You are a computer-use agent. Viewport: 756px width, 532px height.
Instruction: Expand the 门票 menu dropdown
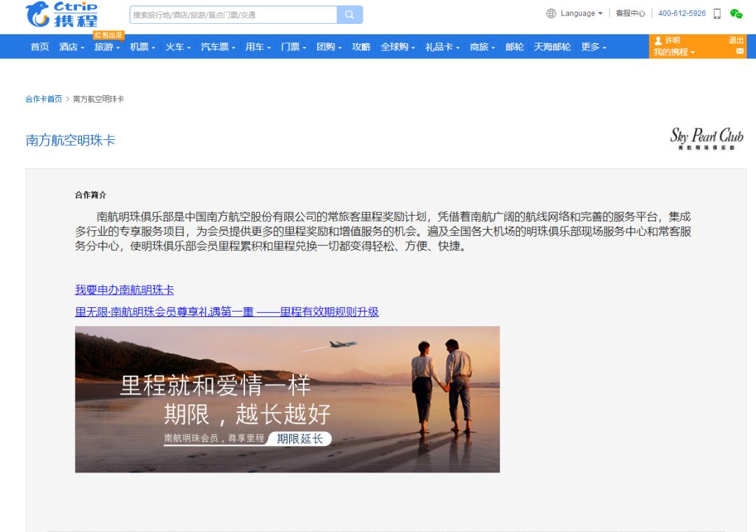(293, 47)
